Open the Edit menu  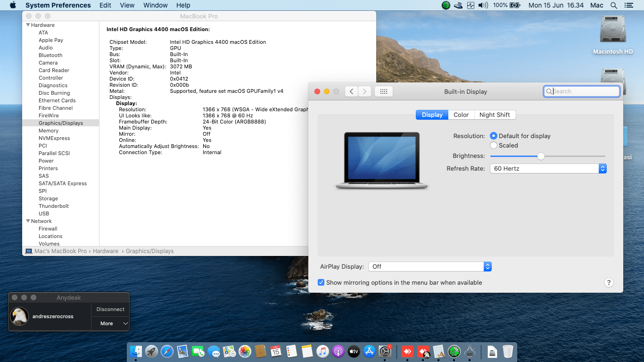[x=106, y=5]
